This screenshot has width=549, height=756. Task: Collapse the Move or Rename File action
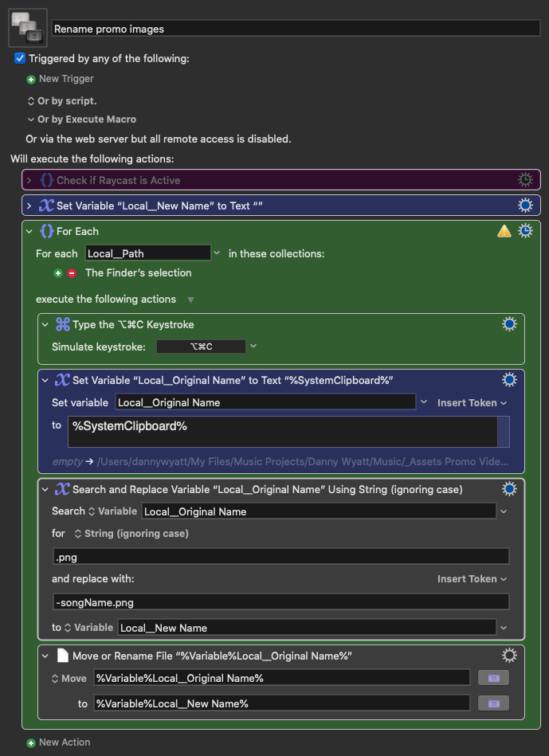pyautogui.click(x=45, y=656)
